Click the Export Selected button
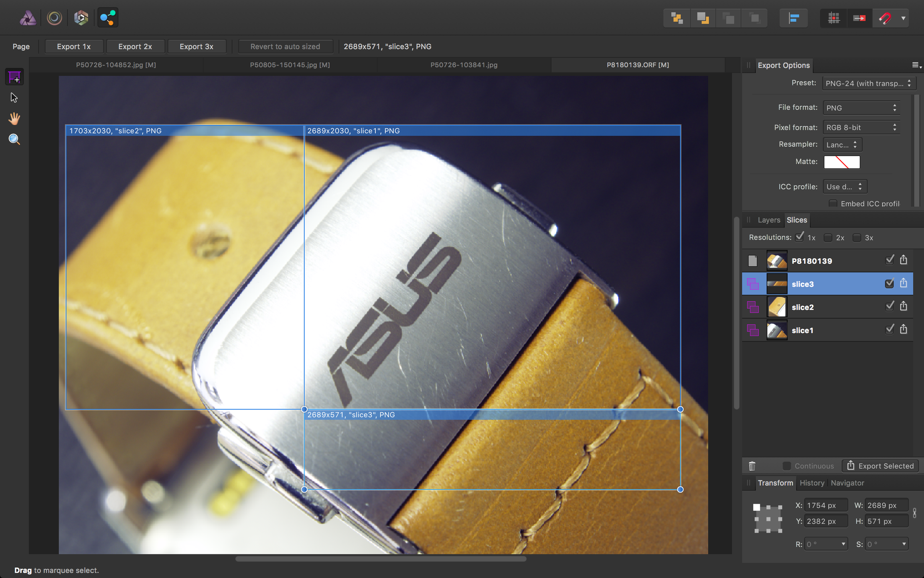The image size is (924, 578). tap(880, 466)
